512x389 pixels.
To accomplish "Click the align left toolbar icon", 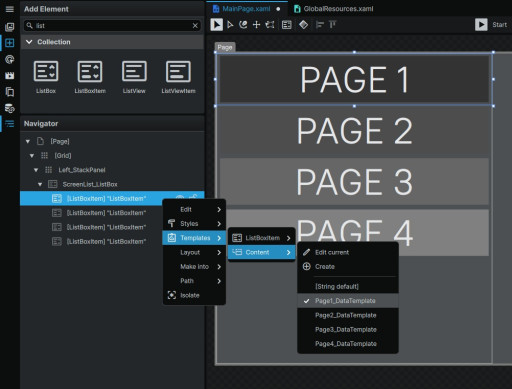I will click(320, 25).
